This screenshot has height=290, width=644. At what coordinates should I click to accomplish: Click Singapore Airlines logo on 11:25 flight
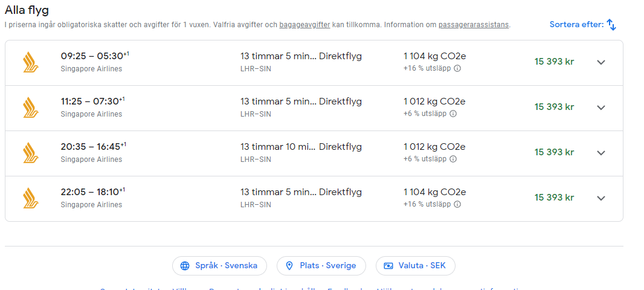tap(31, 108)
